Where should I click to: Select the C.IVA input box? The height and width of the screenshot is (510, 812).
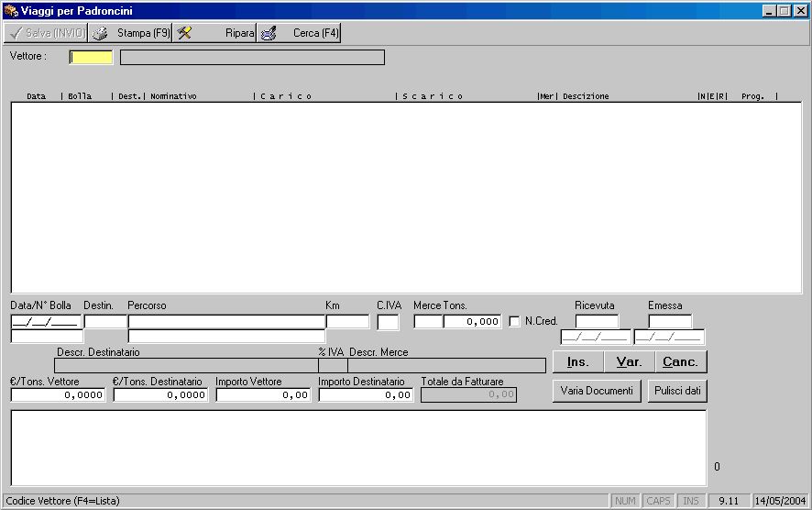(388, 322)
